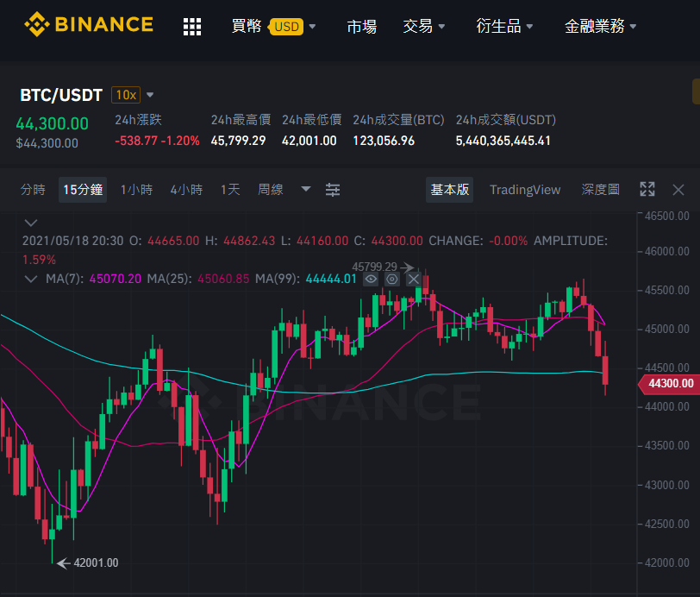
Task: Select the 周線 interval
Action: pos(271,190)
